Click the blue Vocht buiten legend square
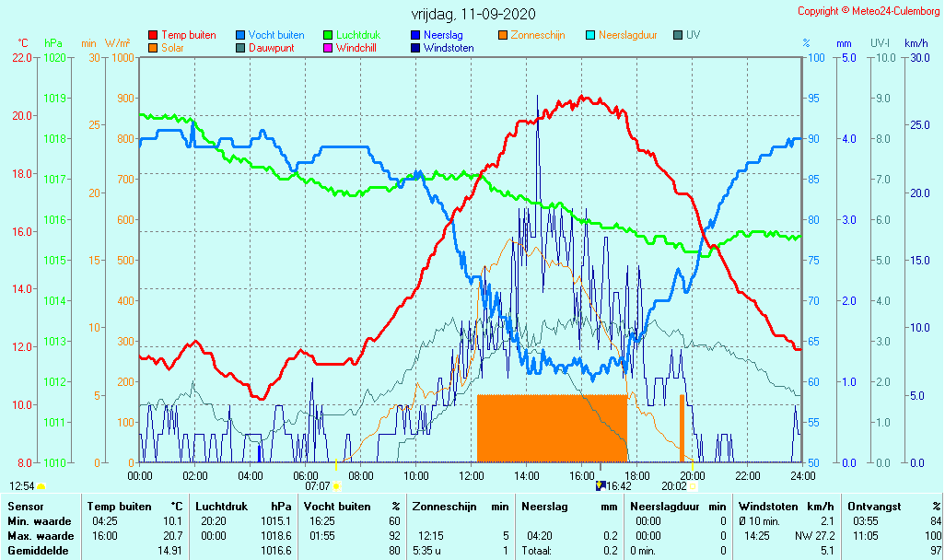This screenshot has height=560, width=945. (x=240, y=35)
